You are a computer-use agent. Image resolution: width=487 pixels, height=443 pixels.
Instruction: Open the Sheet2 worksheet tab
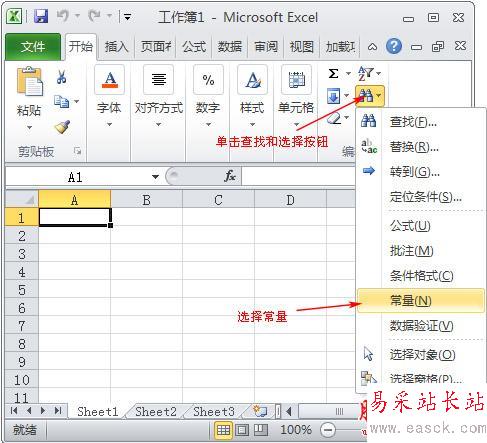tap(156, 411)
